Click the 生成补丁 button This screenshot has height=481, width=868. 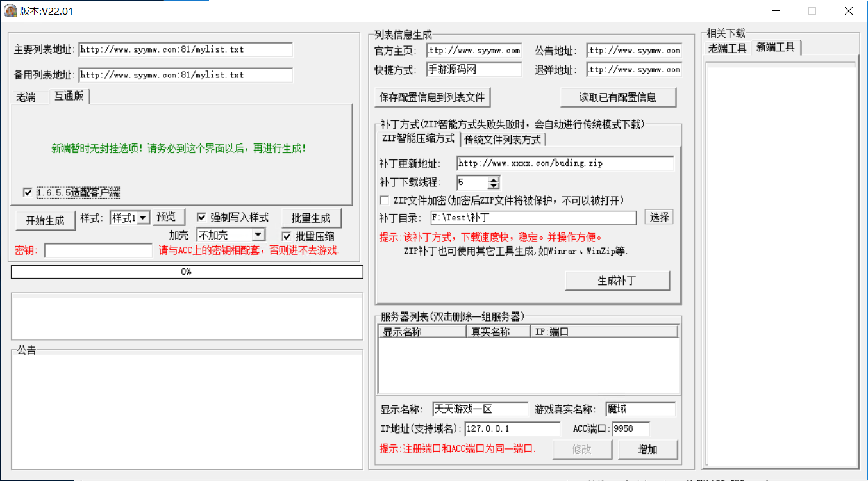coord(617,281)
